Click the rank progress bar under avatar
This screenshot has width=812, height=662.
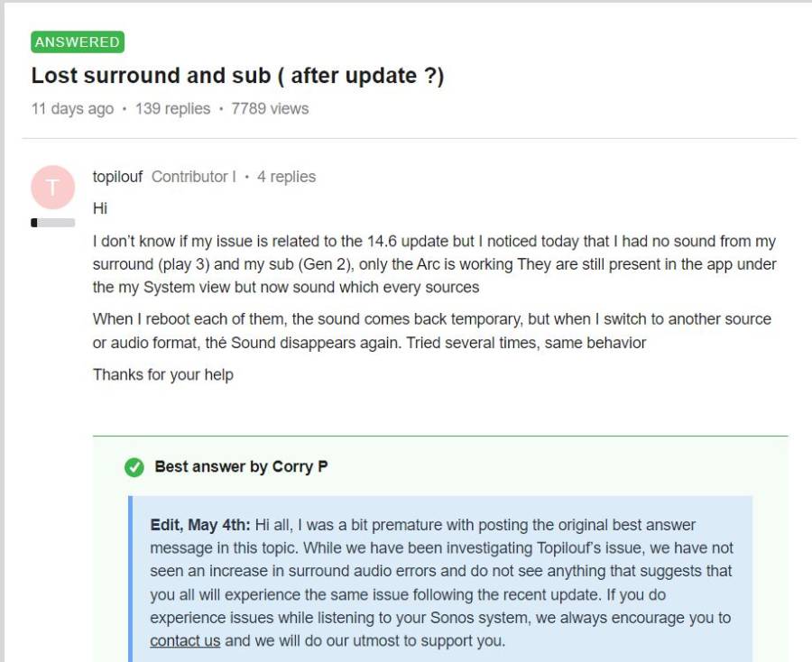[x=52, y=223]
